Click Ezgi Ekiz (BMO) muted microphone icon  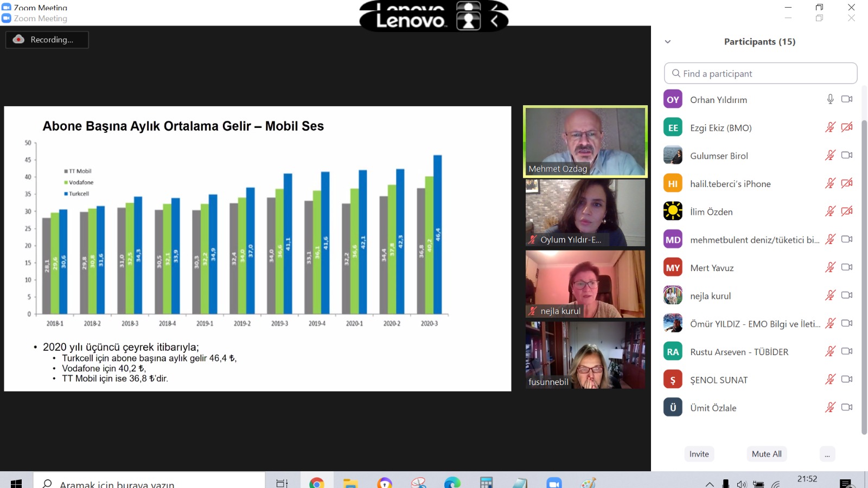[x=830, y=127]
